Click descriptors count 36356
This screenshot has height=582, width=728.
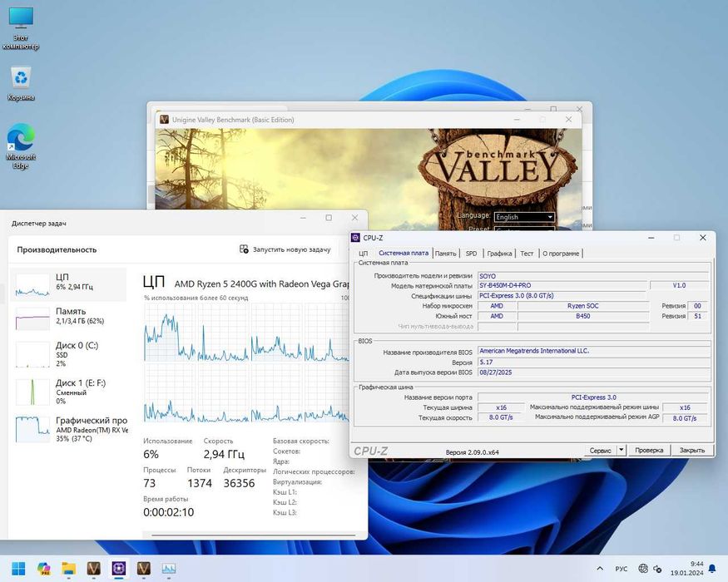[x=239, y=483]
